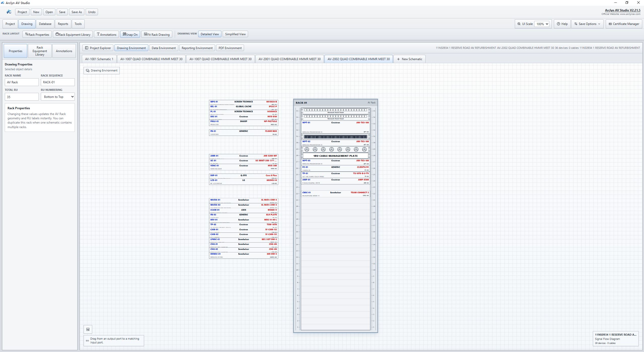Select TP-01 TS-1070-B-S-TV in the rack
644x352 pixels.
(335, 175)
